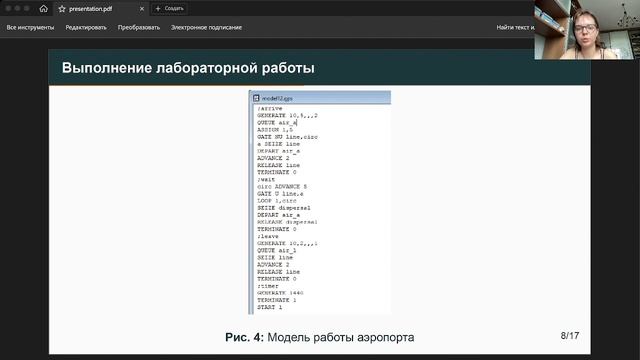Open the Все инструменты menu
The height and width of the screenshot is (360, 640).
30,27
